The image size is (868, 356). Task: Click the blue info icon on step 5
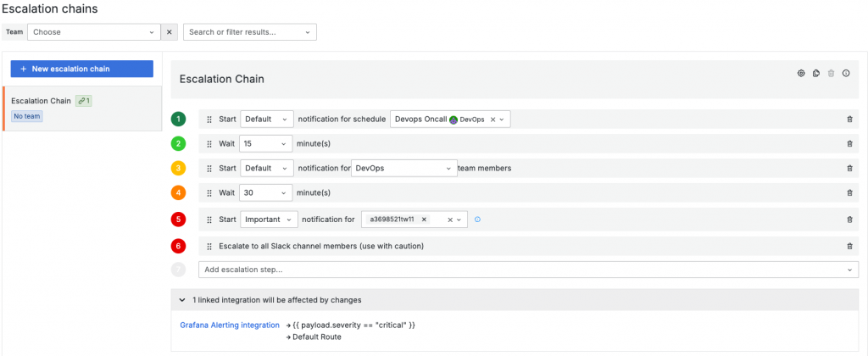pos(477,220)
